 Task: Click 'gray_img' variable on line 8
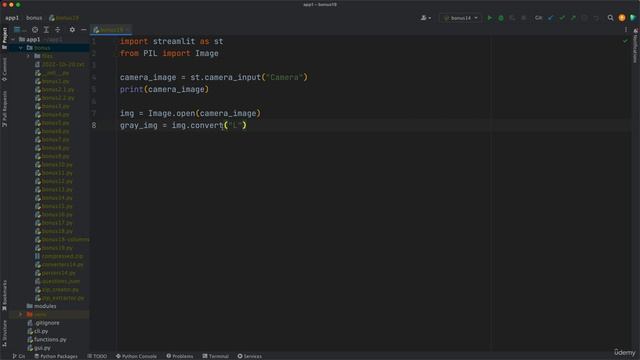pyautogui.click(x=138, y=125)
